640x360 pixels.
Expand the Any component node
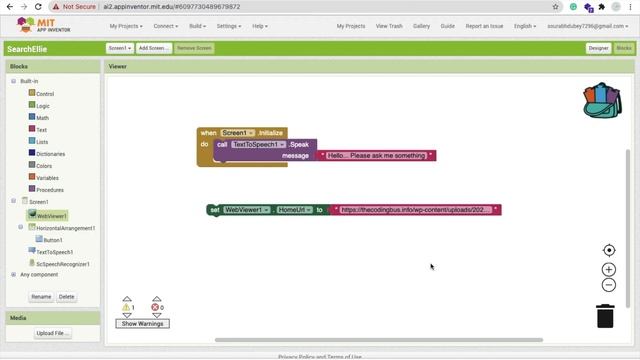click(x=13, y=274)
